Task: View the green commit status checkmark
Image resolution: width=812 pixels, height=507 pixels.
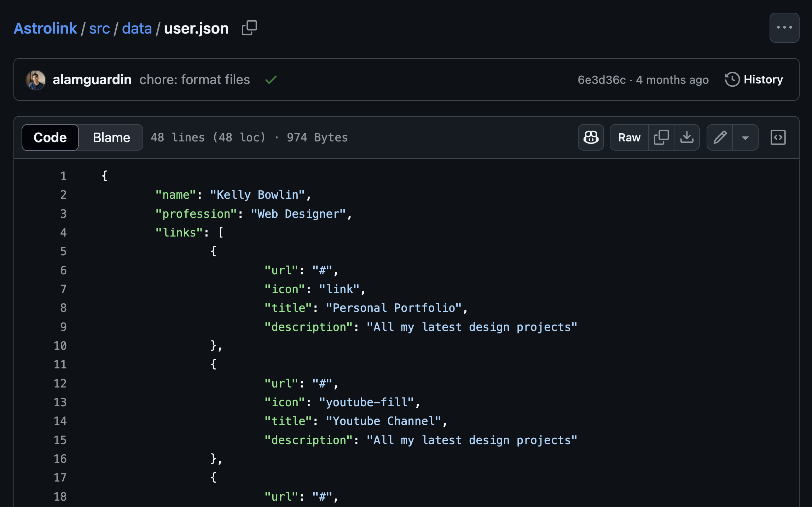Action: click(271, 80)
